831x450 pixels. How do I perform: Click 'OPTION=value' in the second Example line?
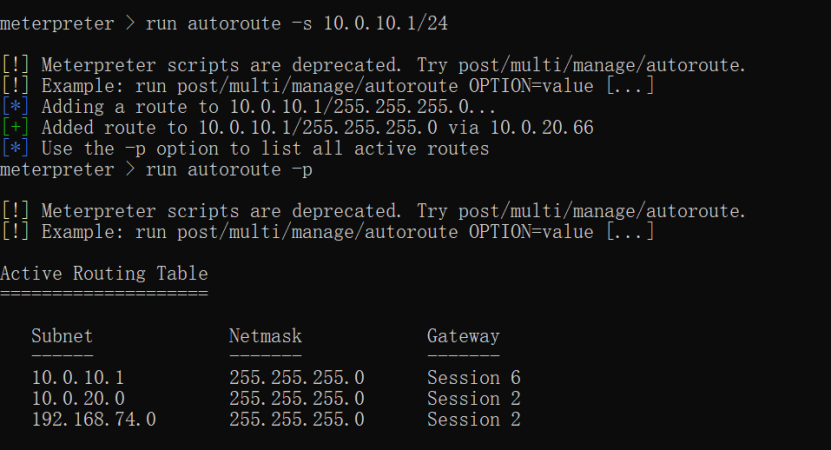coord(531,232)
